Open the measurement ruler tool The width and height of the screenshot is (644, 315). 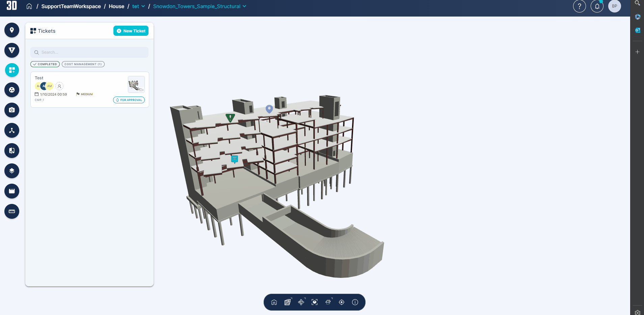(12, 211)
